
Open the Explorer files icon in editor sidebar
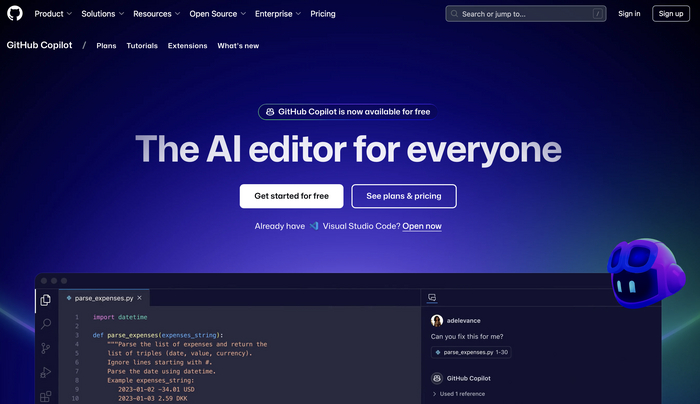tap(46, 300)
